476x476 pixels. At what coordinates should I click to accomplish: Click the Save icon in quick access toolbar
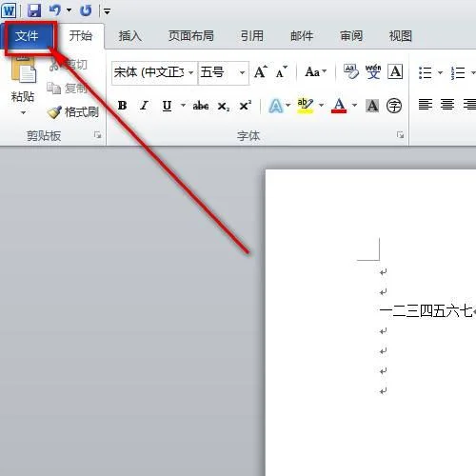tap(34, 10)
